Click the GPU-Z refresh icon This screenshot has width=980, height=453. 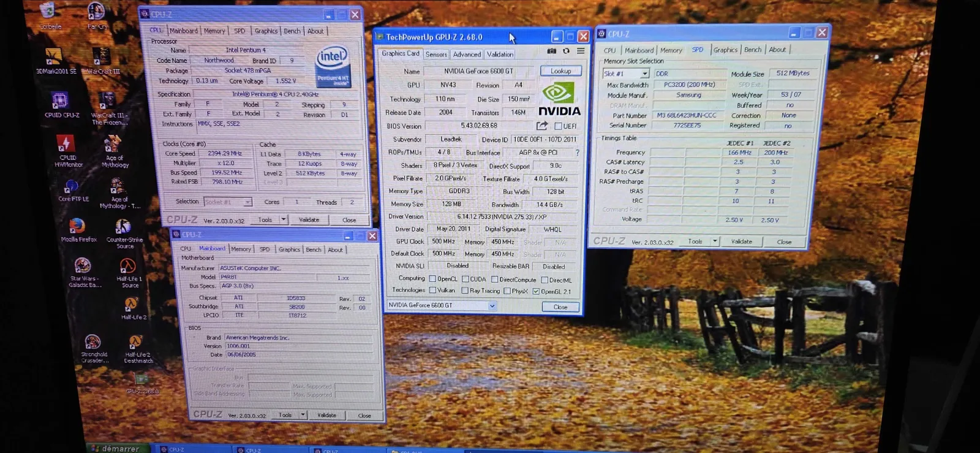point(566,51)
